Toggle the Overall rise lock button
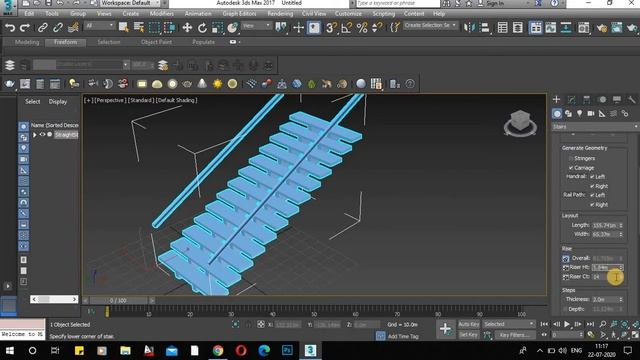The width and height of the screenshot is (640, 360). pyautogui.click(x=566, y=258)
